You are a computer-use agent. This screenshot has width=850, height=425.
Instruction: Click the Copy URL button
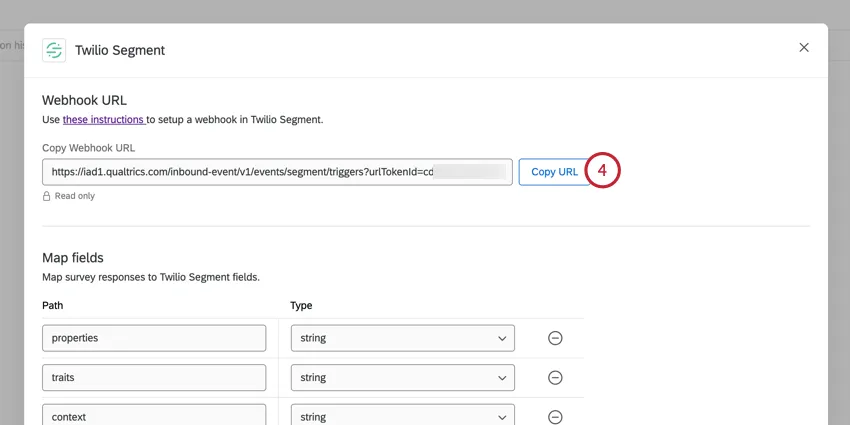[554, 172]
